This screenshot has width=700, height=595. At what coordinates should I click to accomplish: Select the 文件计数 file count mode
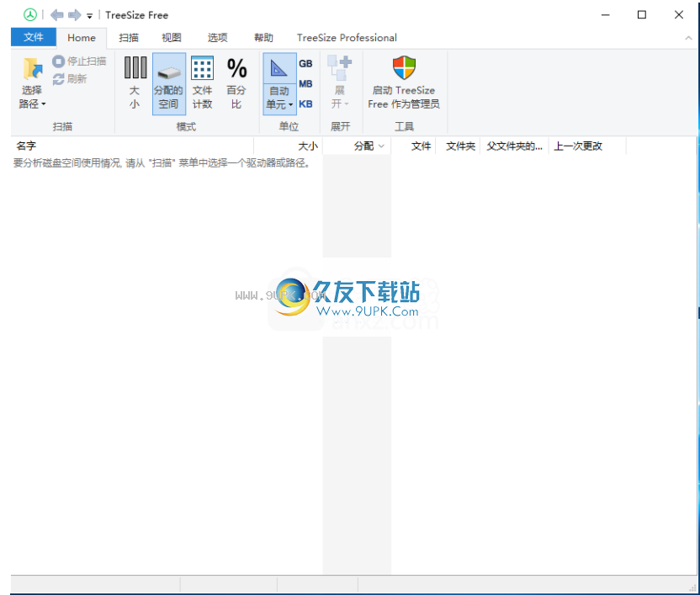(x=202, y=83)
